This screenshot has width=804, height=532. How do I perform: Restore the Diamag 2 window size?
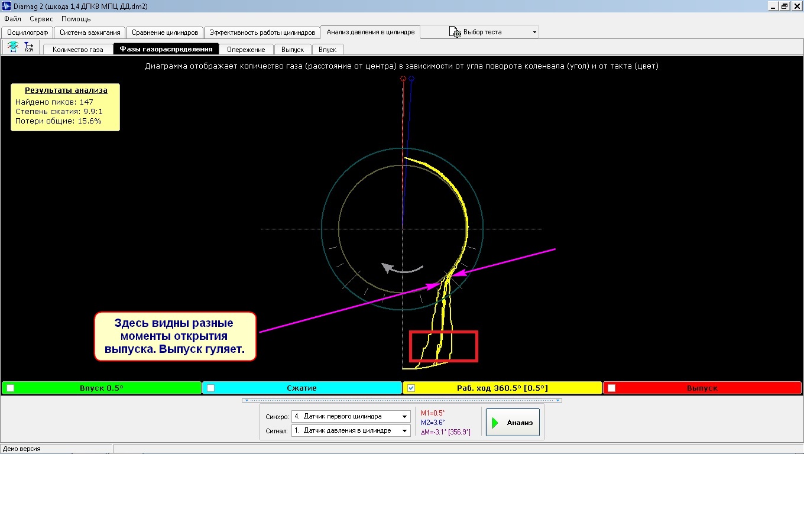point(784,6)
